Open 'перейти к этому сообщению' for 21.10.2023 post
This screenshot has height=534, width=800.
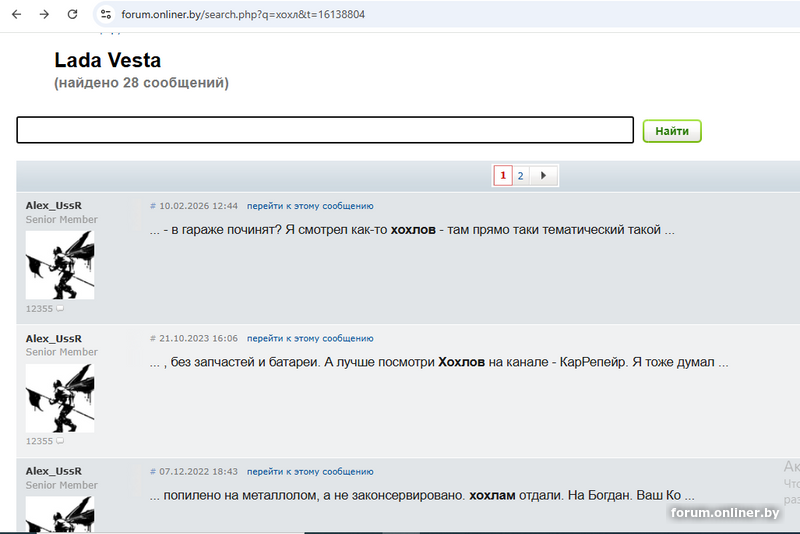tap(310, 339)
